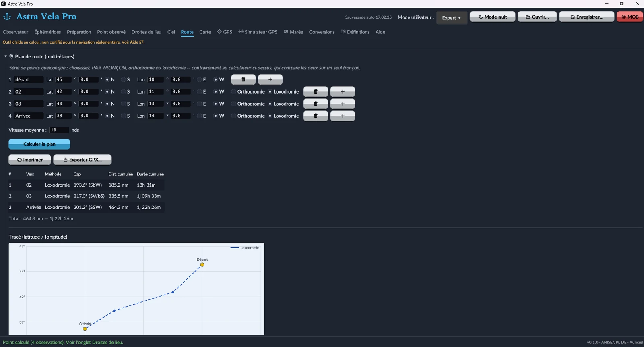
Task: Click the name field containing départ
Action: [29, 80]
